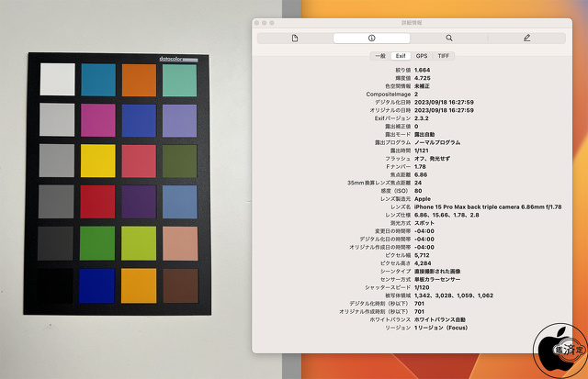Open the Annotations pencil icon pane
588x379 pixels.
coord(526,38)
